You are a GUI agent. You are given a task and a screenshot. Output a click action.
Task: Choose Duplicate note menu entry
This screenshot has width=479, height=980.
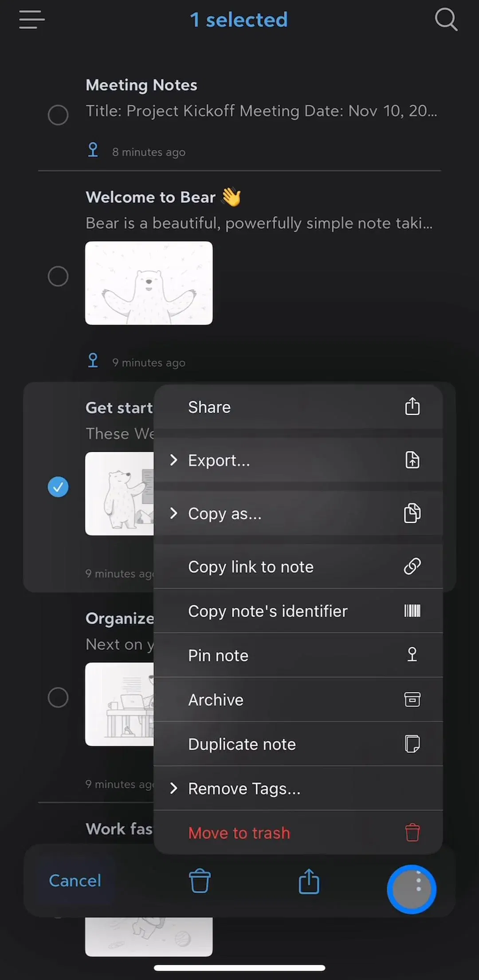[x=298, y=744]
